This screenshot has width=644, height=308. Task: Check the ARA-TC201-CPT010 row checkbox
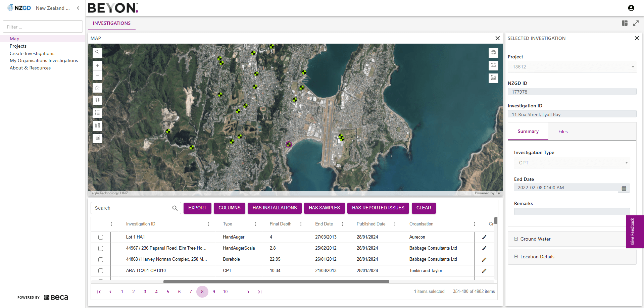click(x=101, y=270)
